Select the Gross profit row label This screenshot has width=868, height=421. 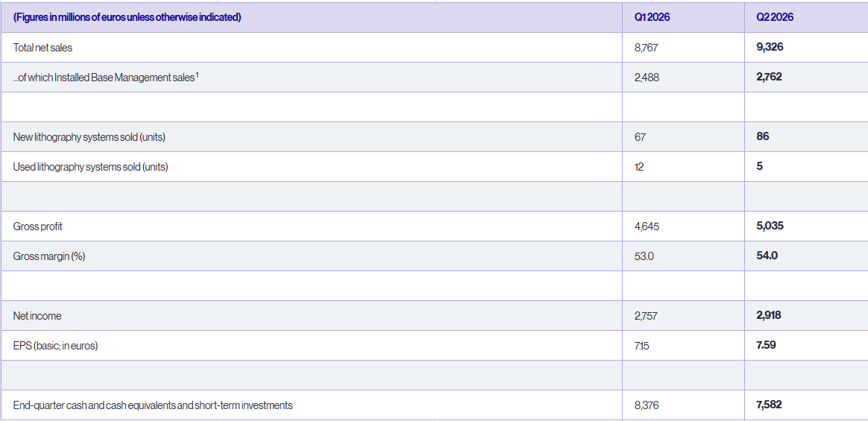[34, 227]
